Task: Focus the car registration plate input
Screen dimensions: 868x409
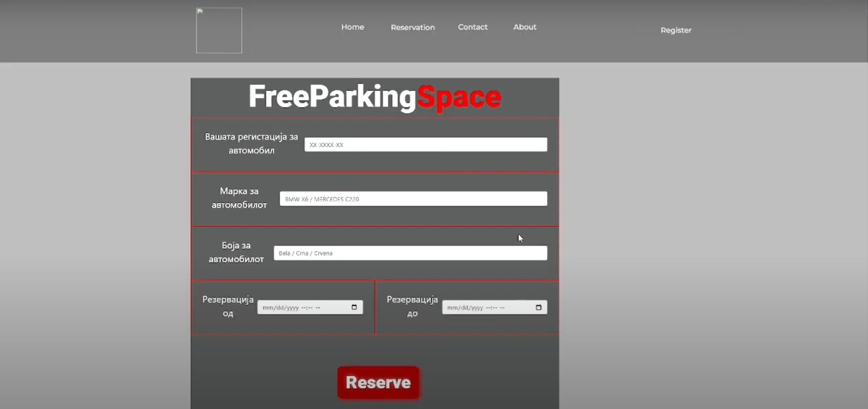Action: 425,144
